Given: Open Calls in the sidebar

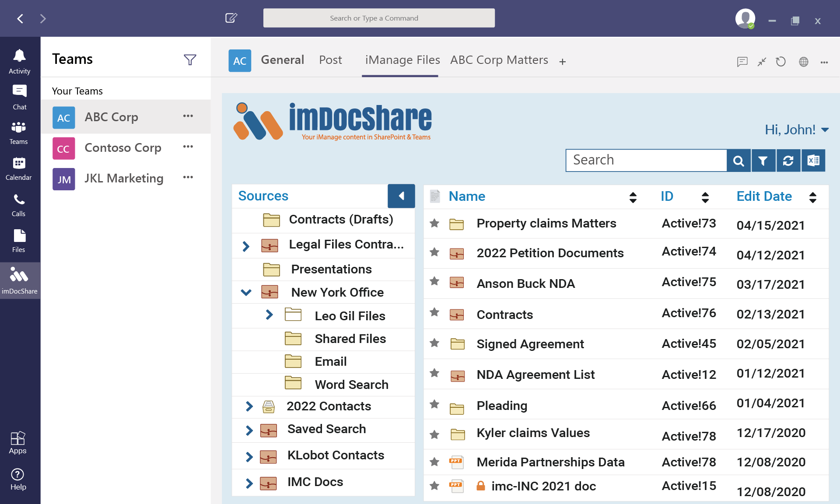Looking at the screenshot, I should point(19,205).
